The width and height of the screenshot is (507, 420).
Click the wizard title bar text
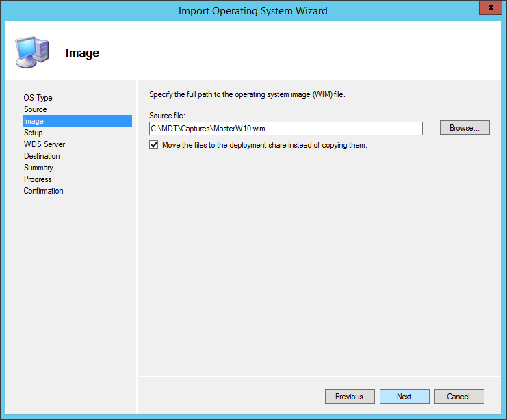tap(252, 11)
